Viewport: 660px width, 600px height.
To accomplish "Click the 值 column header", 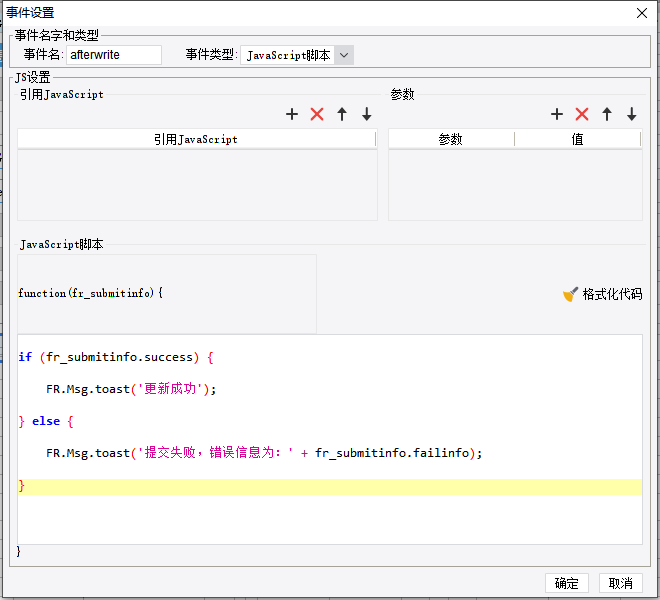I will (578, 139).
